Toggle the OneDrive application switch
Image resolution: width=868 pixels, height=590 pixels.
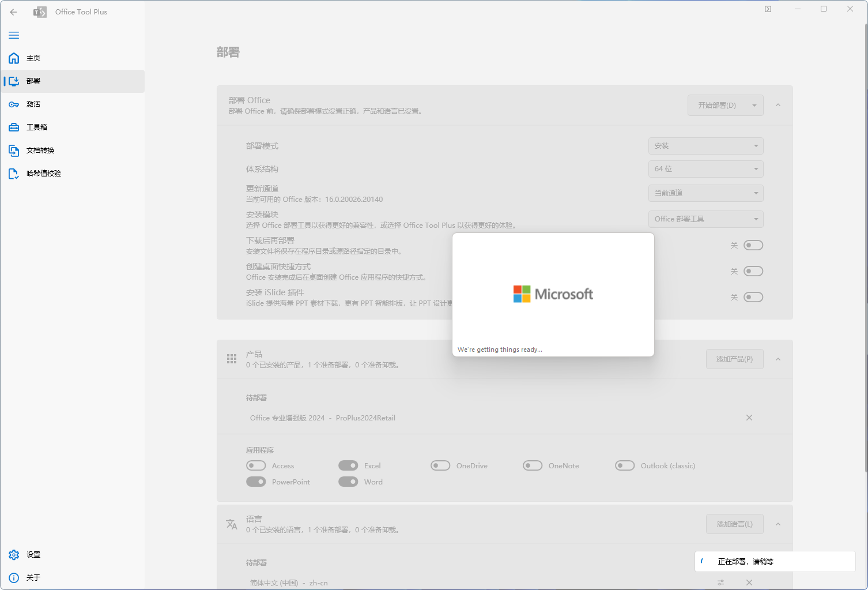pyautogui.click(x=440, y=465)
